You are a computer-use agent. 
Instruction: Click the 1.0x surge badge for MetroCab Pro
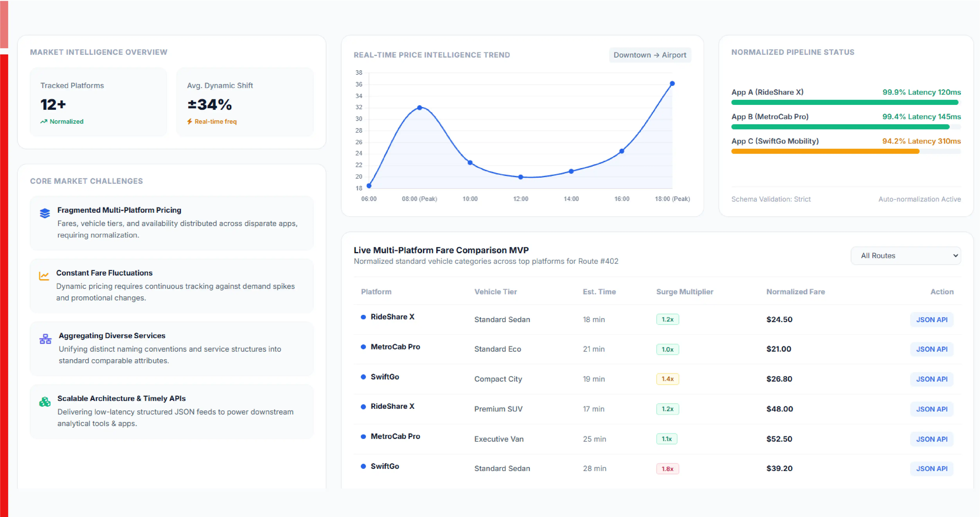pyautogui.click(x=667, y=349)
